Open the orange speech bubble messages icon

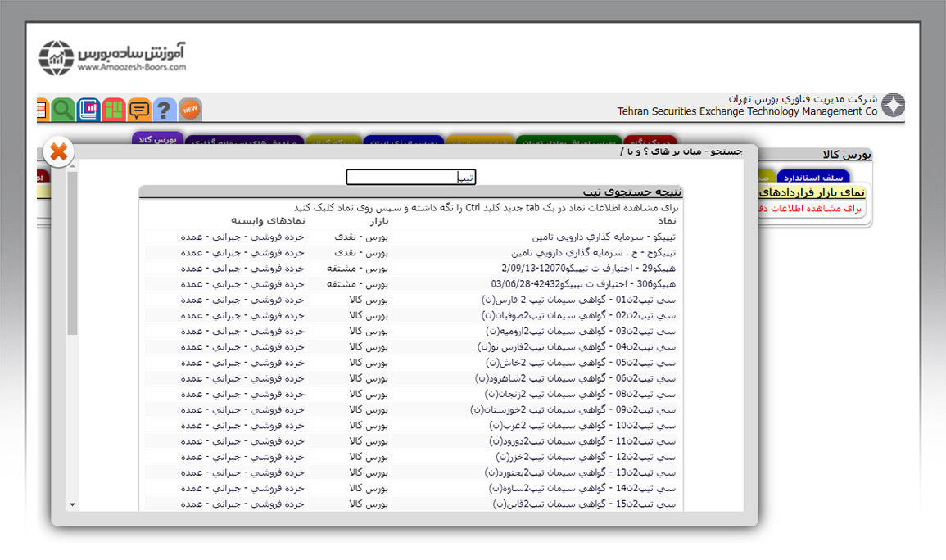139,110
